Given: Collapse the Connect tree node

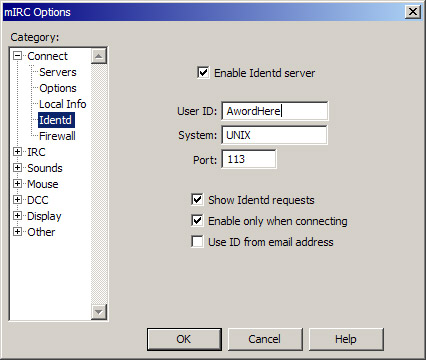Looking at the screenshot, I should click(17, 56).
